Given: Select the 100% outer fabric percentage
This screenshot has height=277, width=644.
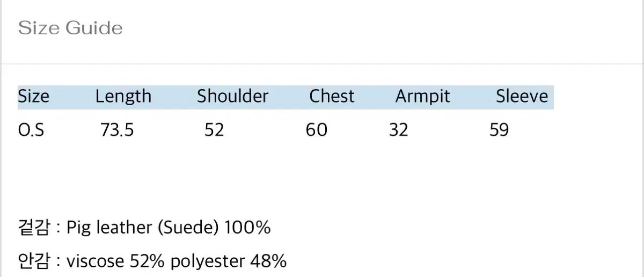Looking at the screenshot, I should click(x=247, y=228).
